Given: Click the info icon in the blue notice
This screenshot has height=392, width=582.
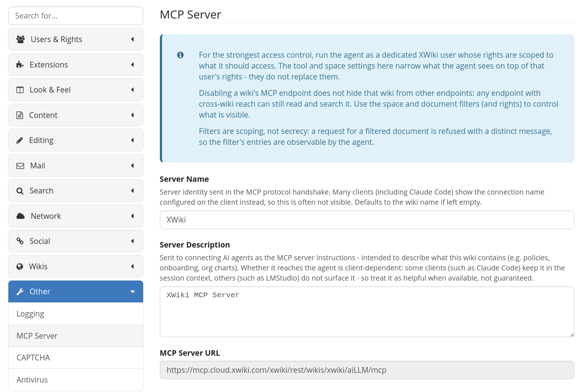Looking at the screenshot, I should point(180,55).
